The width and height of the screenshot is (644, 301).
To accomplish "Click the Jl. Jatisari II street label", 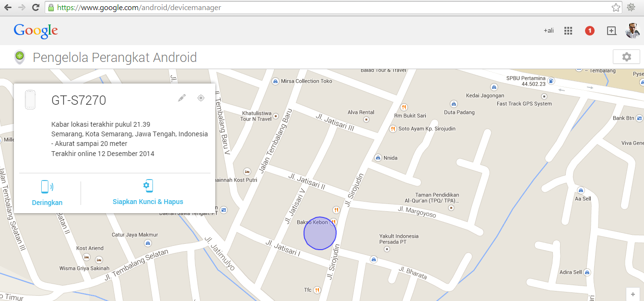I will (307, 181).
